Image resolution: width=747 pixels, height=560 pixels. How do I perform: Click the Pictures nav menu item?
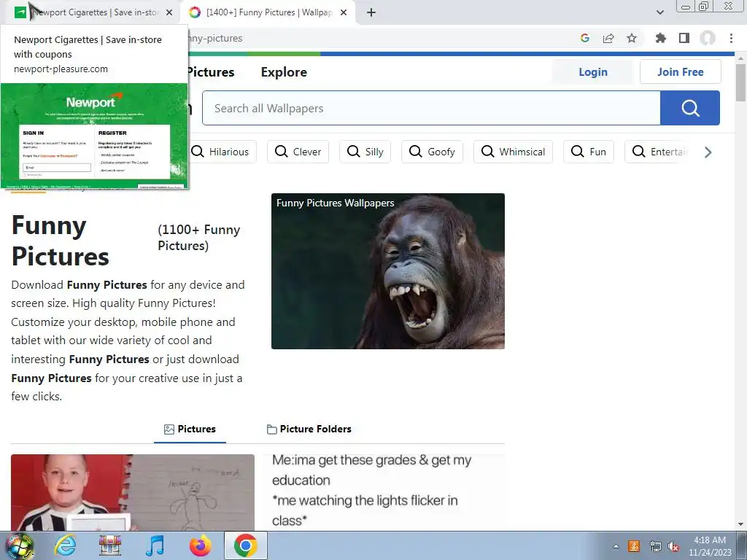(x=211, y=72)
